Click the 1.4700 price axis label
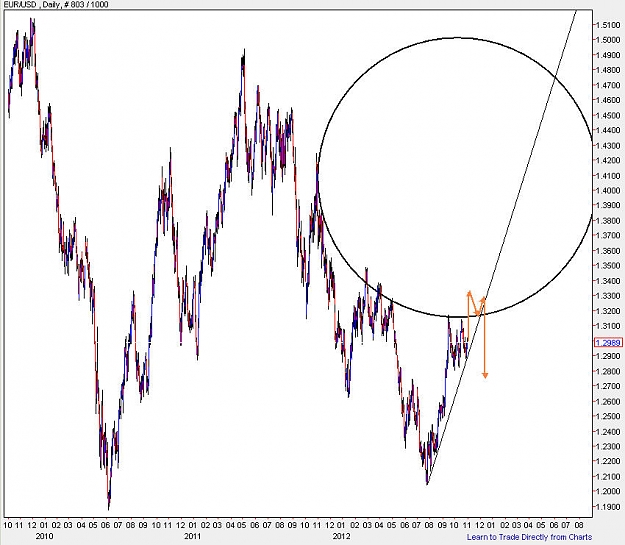Image resolution: width=625 pixels, height=545 pixels. [608, 85]
